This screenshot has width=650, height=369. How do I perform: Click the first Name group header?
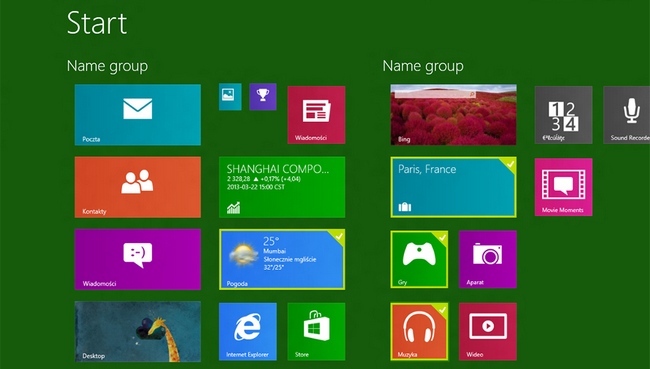coord(107,66)
